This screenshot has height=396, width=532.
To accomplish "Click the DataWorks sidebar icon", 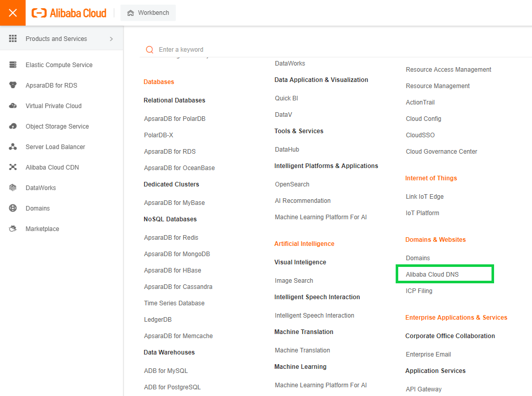I will coord(13,188).
